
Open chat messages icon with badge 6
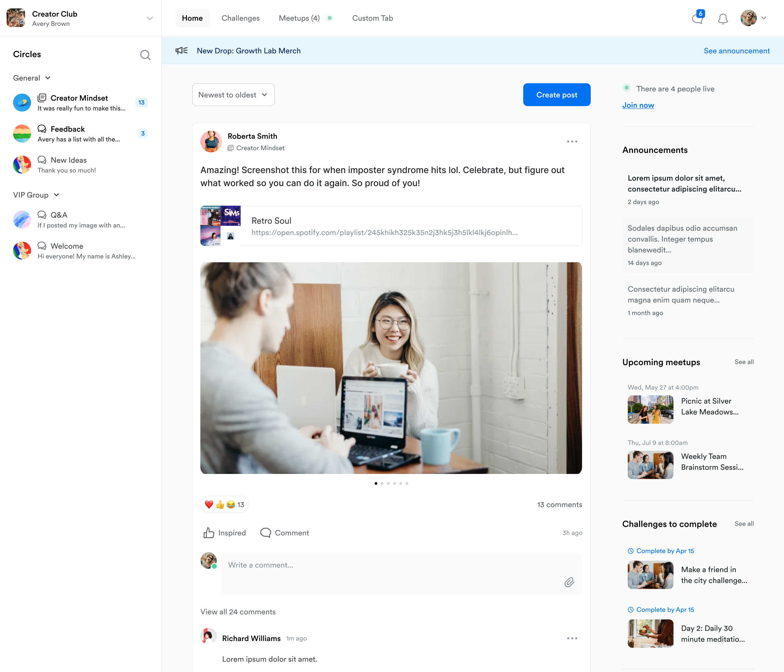(x=697, y=18)
